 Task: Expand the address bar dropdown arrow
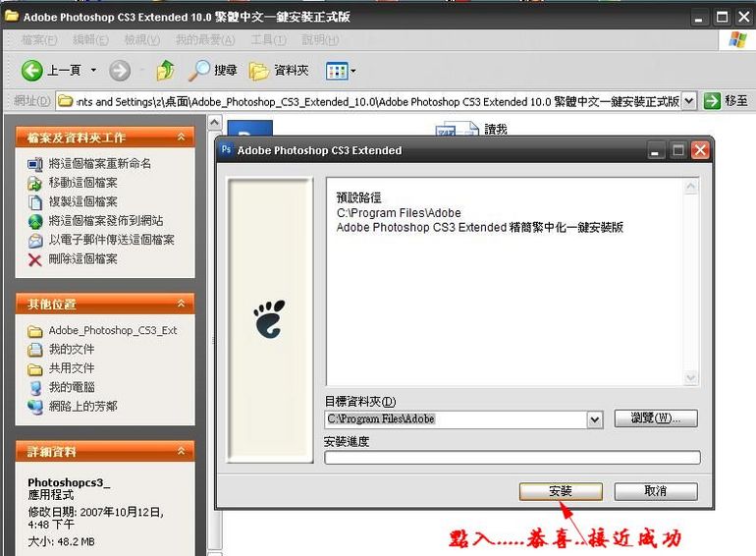point(689,101)
